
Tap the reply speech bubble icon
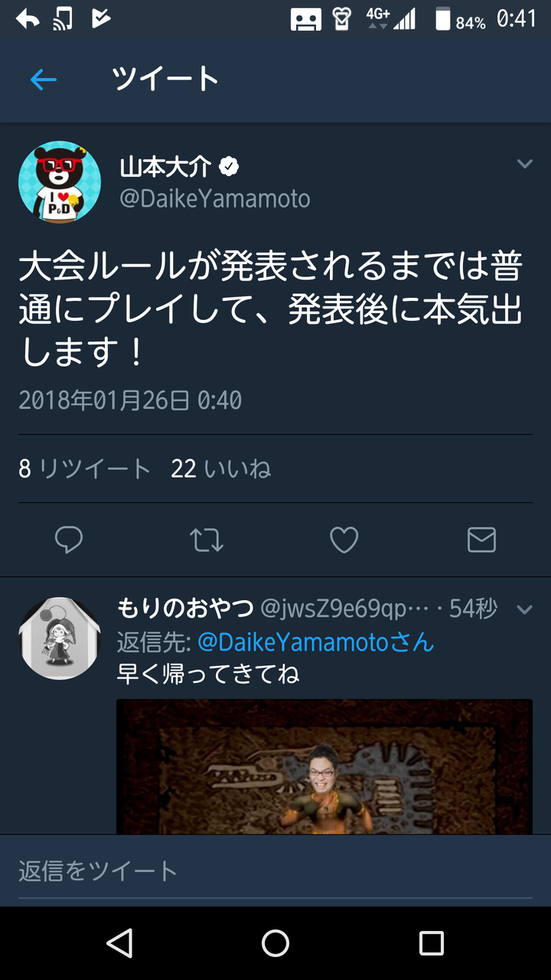click(x=69, y=541)
